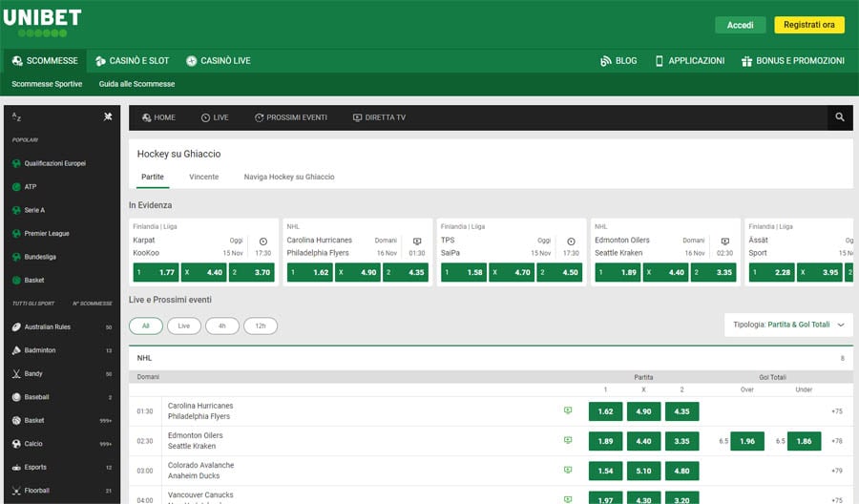859x504 pixels.
Task: Open Naviga Hockey su Ghiaccio tab
Action: pyautogui.click(x=289, y=177)
